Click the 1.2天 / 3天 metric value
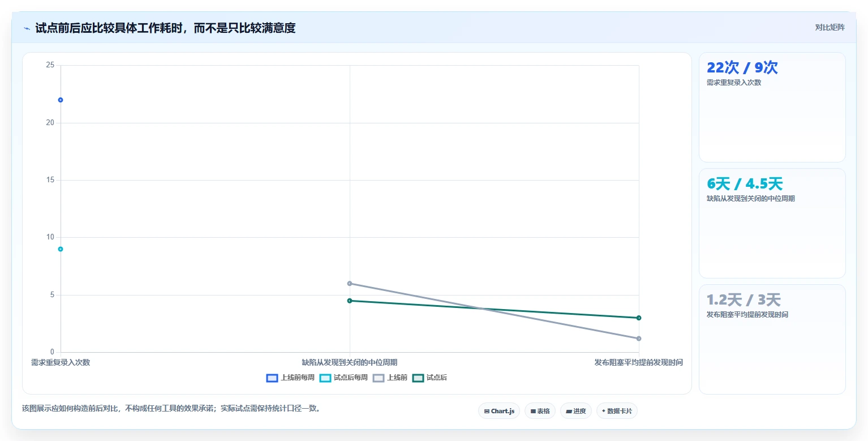Screen dimensions: 868x441 point(744,299)
